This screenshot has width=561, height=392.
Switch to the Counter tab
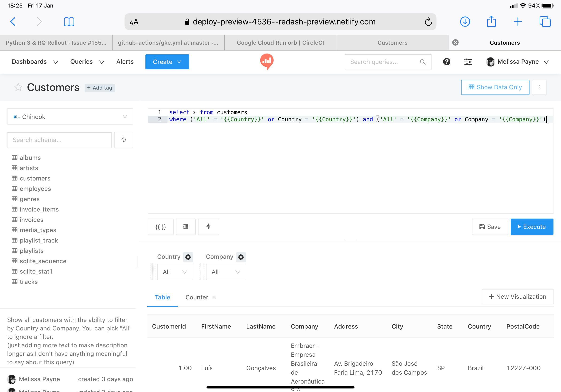coord(197,298)
